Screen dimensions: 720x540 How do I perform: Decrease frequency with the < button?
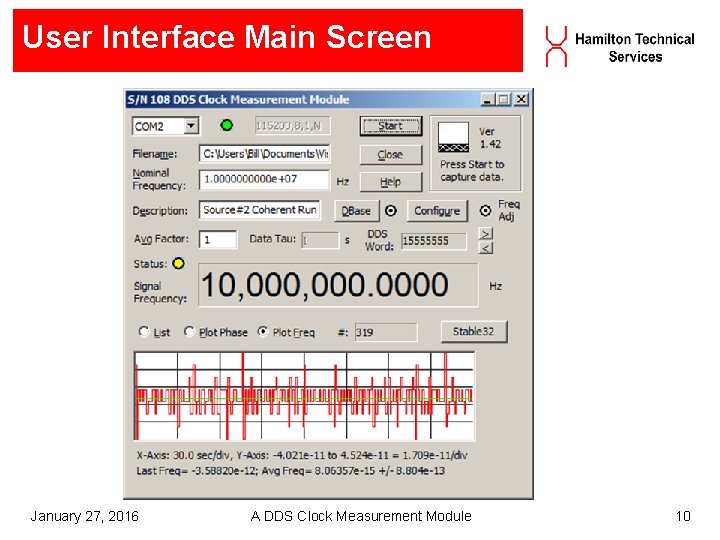click(x=485, y=248)
